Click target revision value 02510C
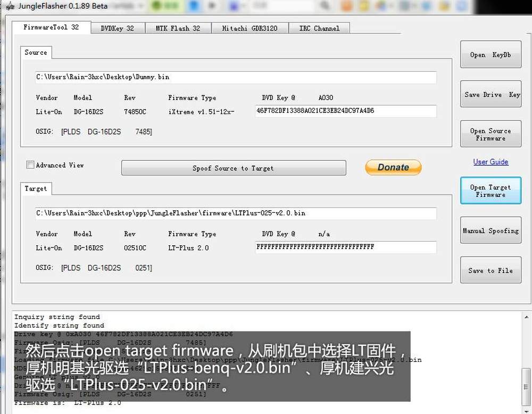 (135, 248)
